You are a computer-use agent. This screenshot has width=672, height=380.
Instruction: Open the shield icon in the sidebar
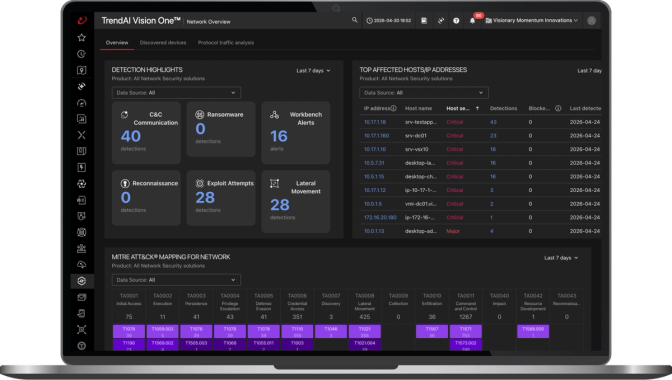pyautogui.click(x=81, y=216)
